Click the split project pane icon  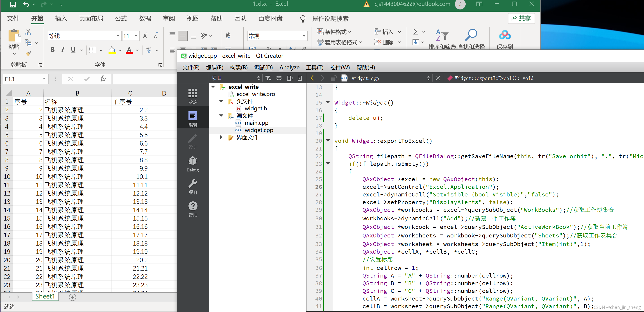(x=290, y=78)
